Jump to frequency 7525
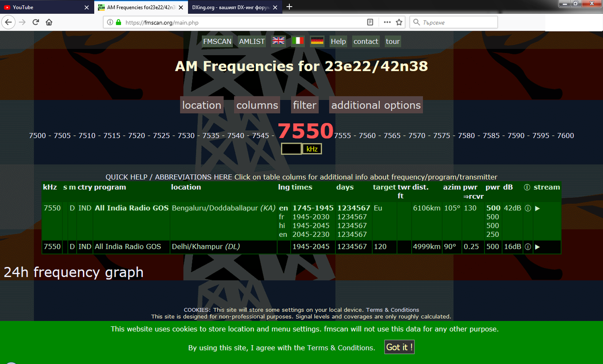Viewport: 603px width, 364px height. [x=162, y=136]
